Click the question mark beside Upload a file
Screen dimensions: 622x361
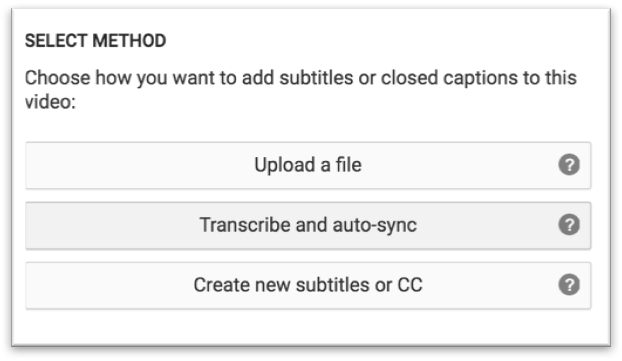[x=569, y=165]
